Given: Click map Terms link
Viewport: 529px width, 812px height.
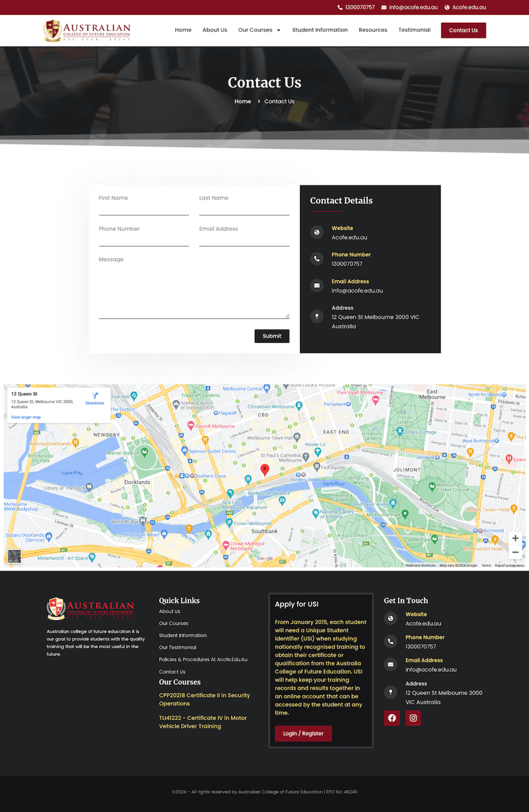Looking at the screenshot, I should [486, 566].
